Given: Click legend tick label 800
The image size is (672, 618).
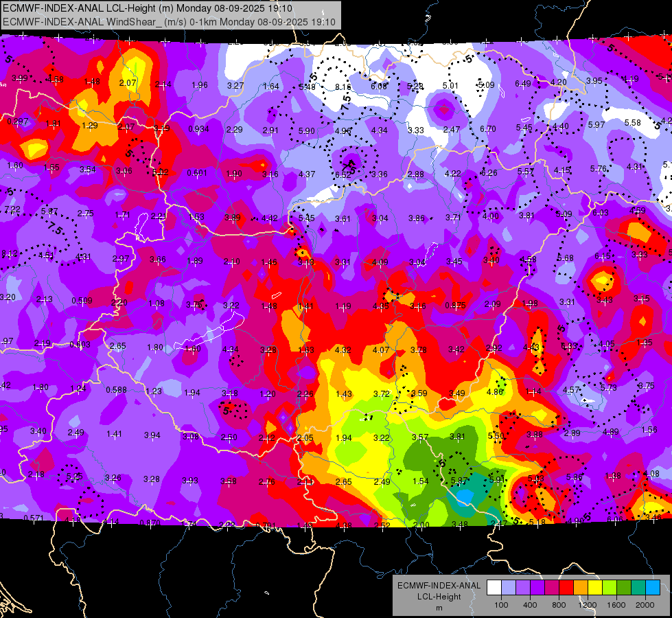Looking at the screenshot, I should (559, 605).
